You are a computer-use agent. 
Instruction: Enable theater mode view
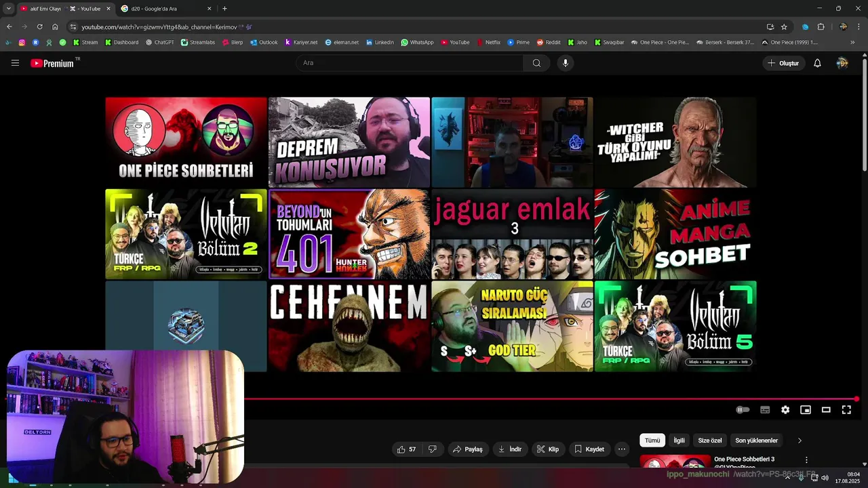pos(826,410)
